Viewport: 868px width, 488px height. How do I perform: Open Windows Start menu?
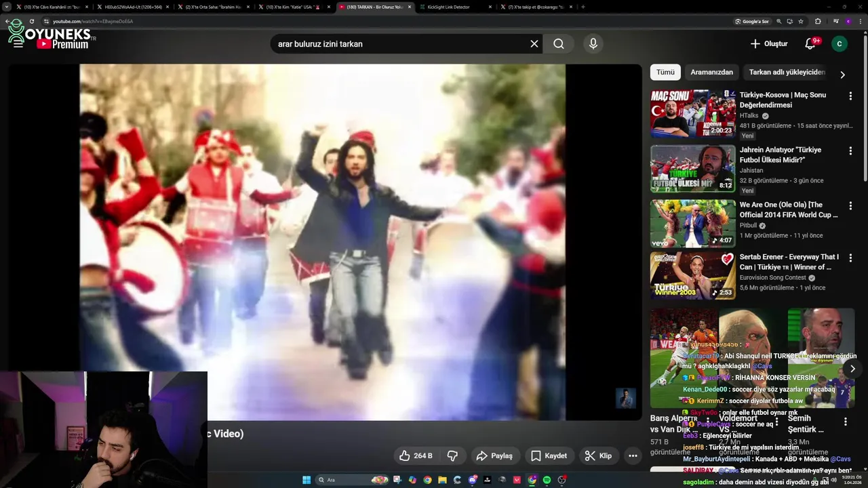307,480
